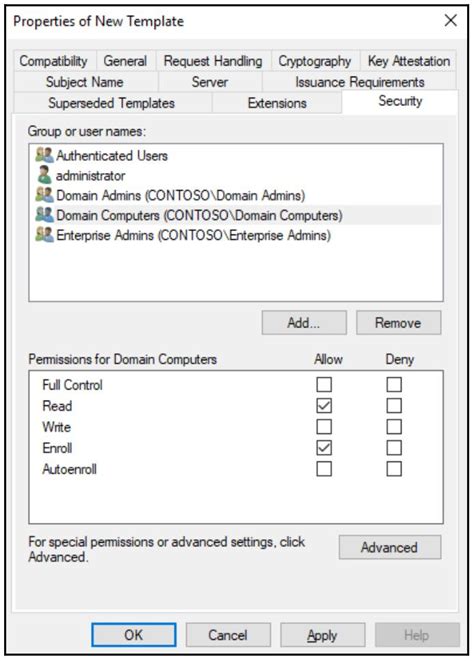This screenshot has height=661, width=474.
Task: Select the Domain Computers group icon
Action: 44,215
